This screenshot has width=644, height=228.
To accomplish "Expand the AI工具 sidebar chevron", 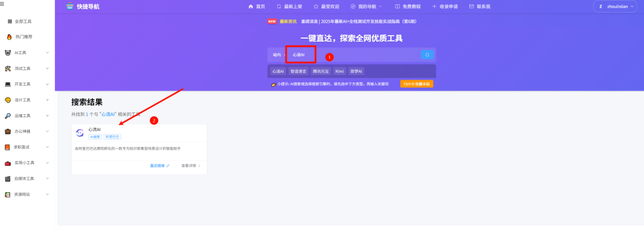I will pos(47,52).
